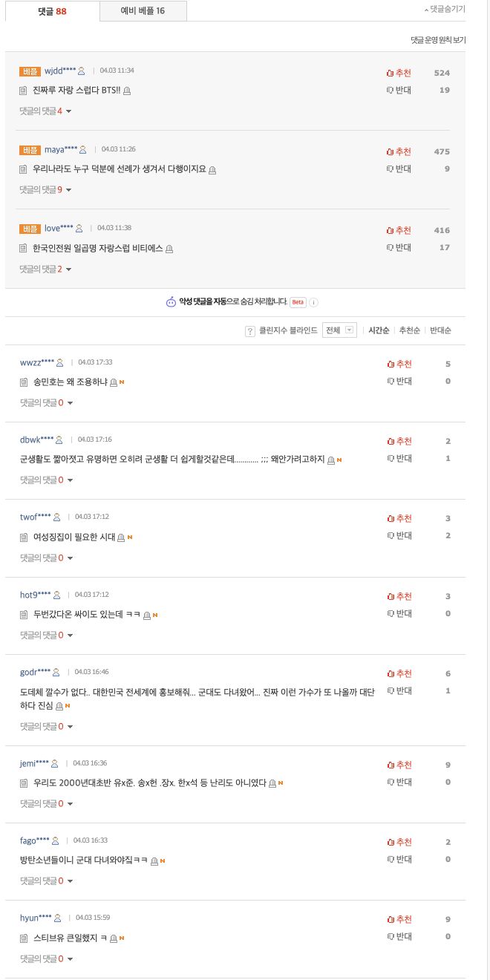Select the 댓글 88 tab
This screenshot has height=980, width=490.
(52, 11)
